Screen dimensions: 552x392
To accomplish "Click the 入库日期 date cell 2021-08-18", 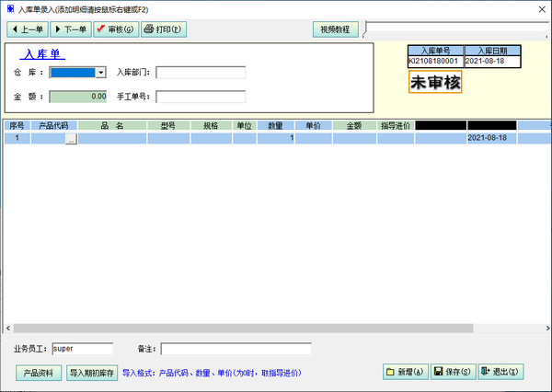I will [492, 61].
